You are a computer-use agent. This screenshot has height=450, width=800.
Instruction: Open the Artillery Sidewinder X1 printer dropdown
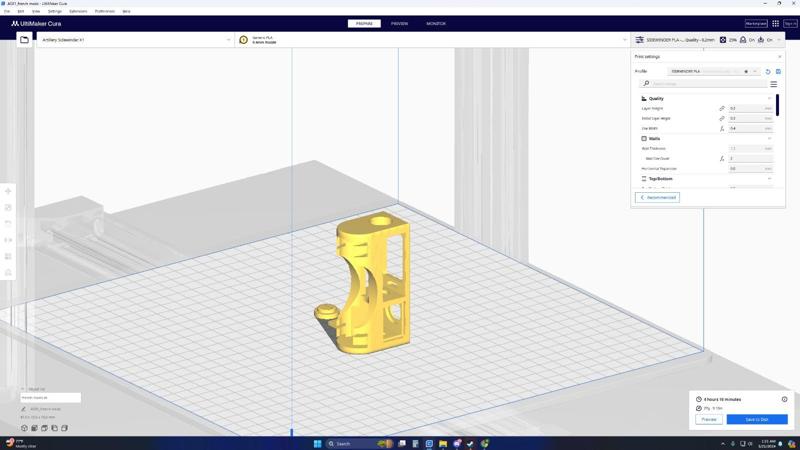tap(135, 40)
